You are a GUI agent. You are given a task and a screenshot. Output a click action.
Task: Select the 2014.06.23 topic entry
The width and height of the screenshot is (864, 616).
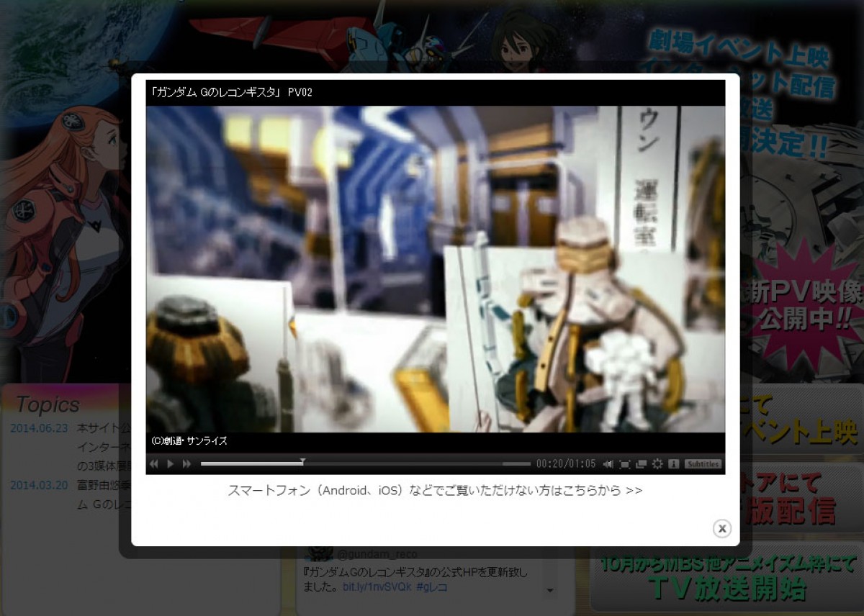(39, 428)
